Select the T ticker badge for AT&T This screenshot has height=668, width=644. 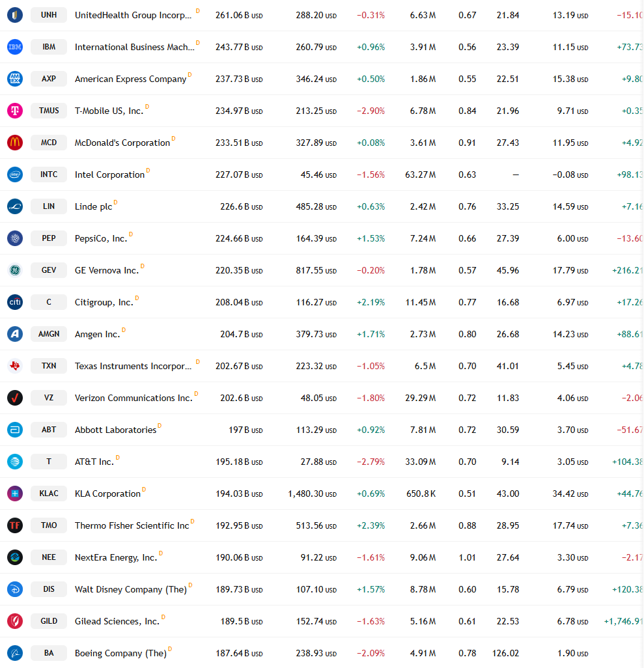(49, 462)
